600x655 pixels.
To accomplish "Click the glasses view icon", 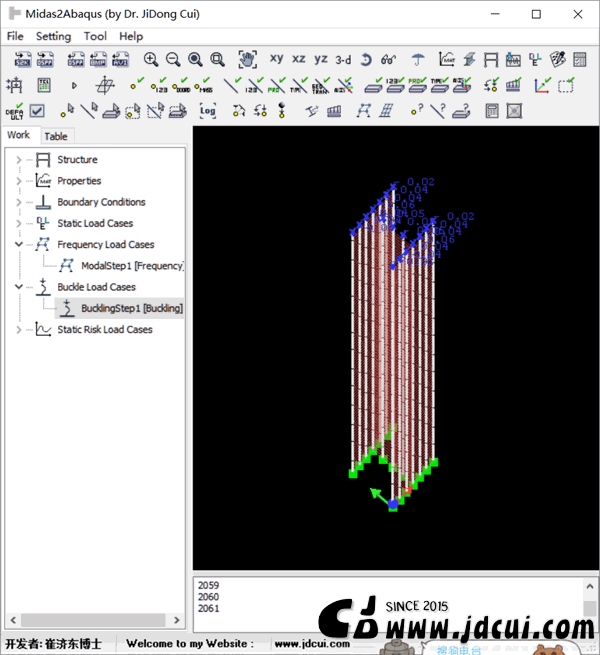I will click(x=388, y=60).
